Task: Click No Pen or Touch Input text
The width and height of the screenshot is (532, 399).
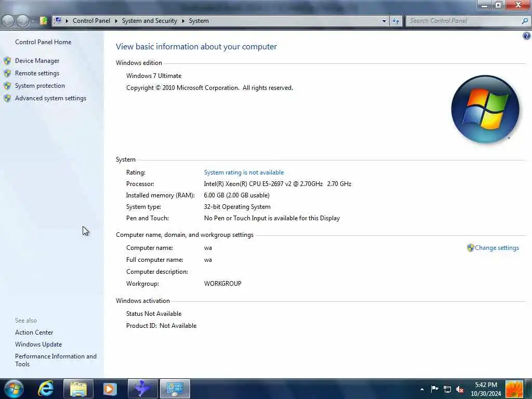Action: [x=272, y=218]
